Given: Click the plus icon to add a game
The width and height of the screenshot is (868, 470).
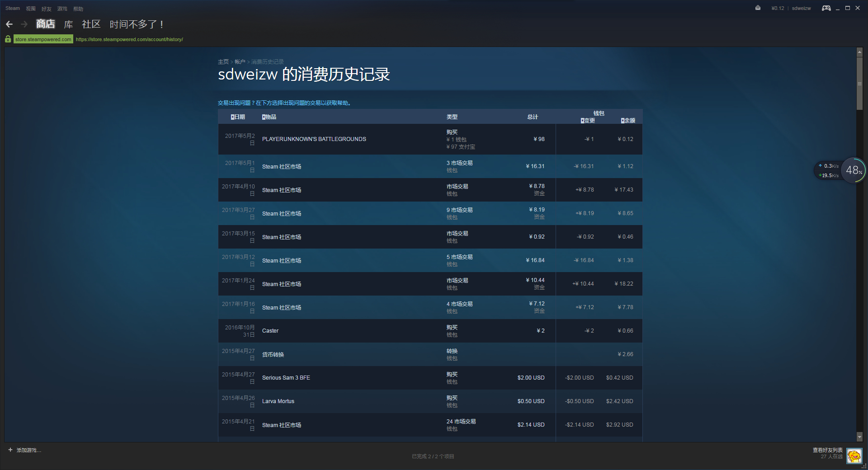Looking at the screenshot, I should pos(10,450).
